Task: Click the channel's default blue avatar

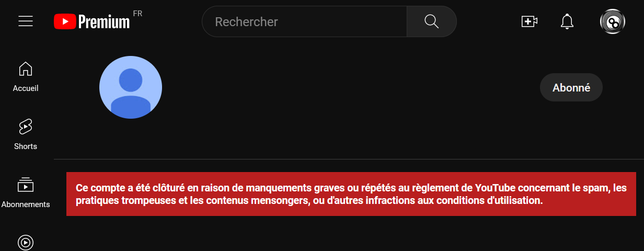Action: click(x=131, y=87)
